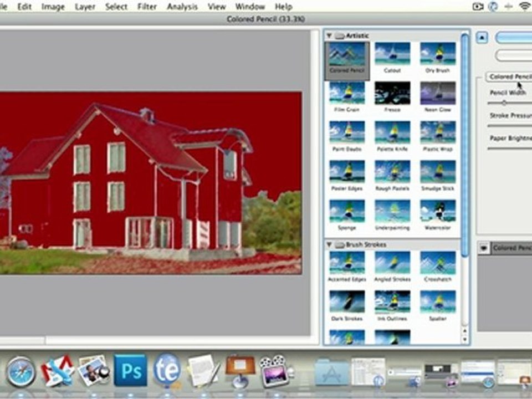Pick the Sponge filter thumbnail
The height and width of the screenshot is (399, 532).
click(347, 211)
